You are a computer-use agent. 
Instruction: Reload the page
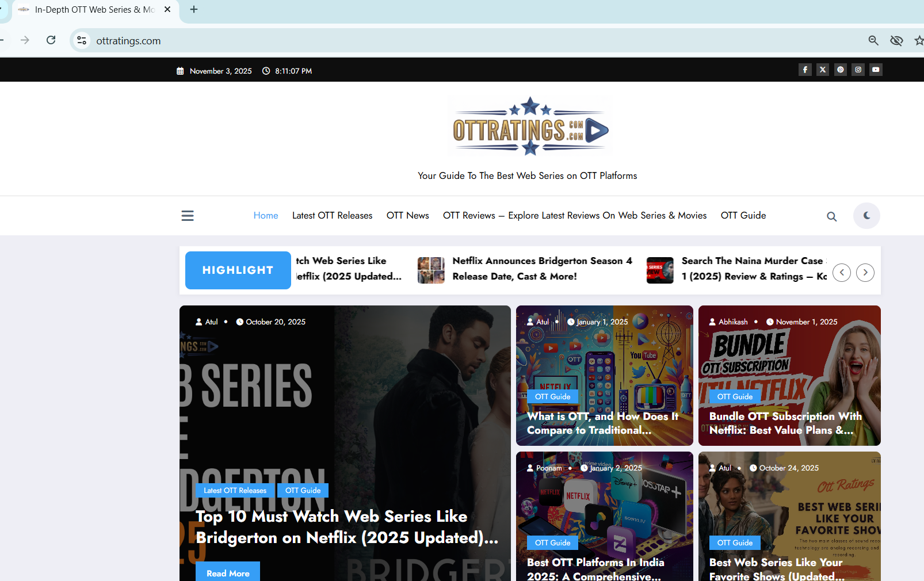click(x=51, y=40)
